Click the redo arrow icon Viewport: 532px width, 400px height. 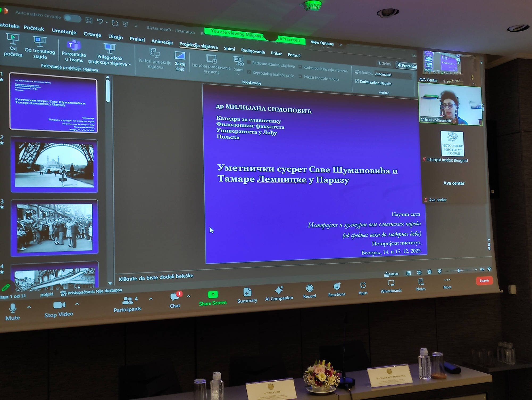click(x=115, y=23)
